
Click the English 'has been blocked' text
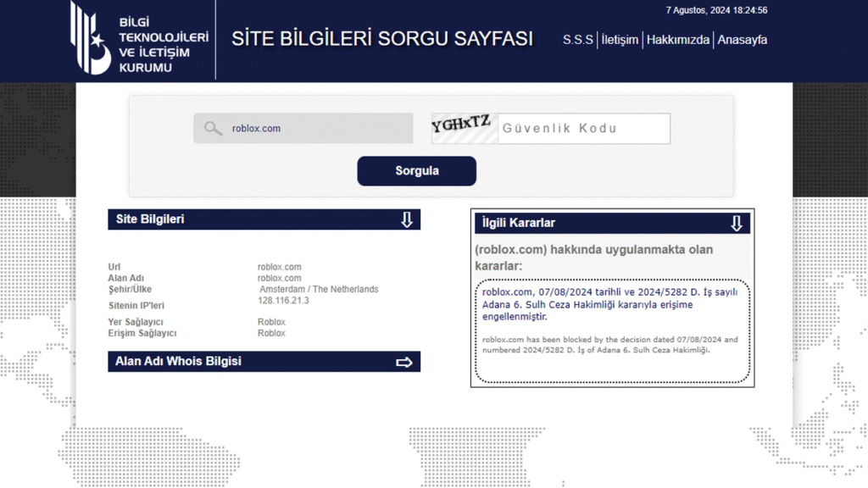(609, 345)
